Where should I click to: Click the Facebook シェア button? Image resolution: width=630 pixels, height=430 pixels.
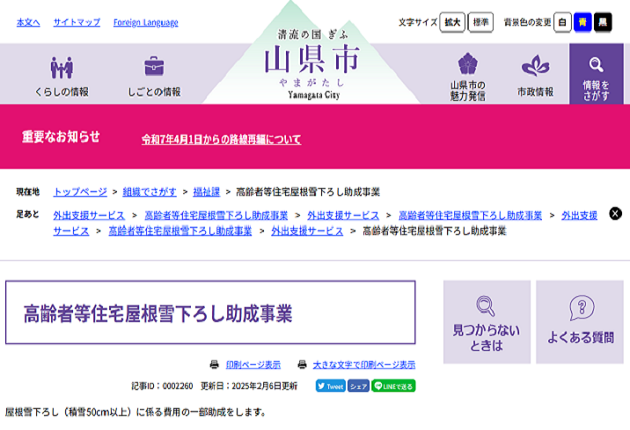pyautogui.click(x=358, y=385)
